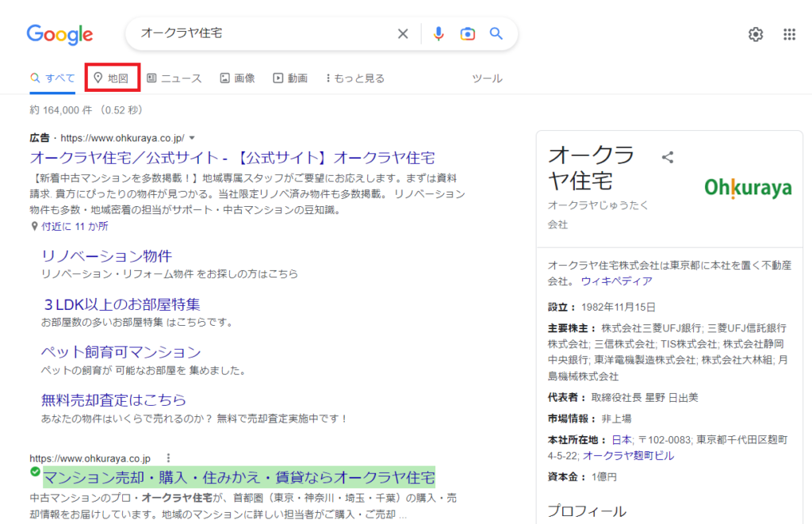Expand もっと見る search options
This screenshot has height=524, width=812.
pos(355,78)
